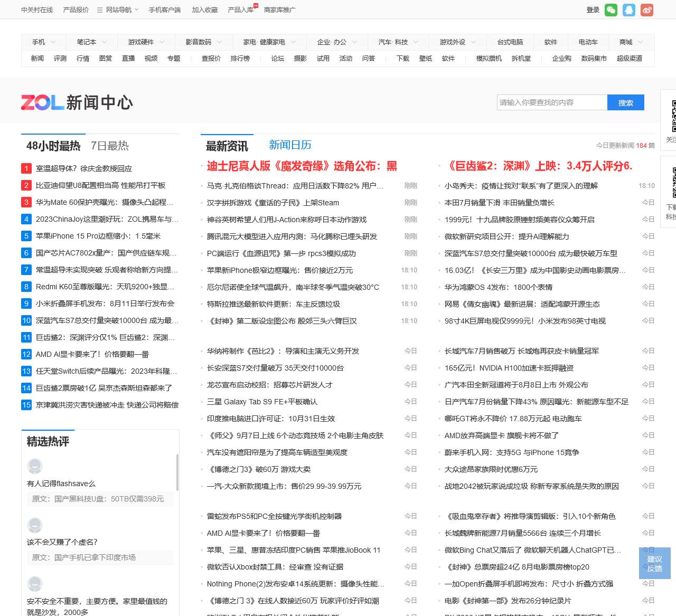
Task: Select the 48小时最热 tab
Action: (53, 146)
